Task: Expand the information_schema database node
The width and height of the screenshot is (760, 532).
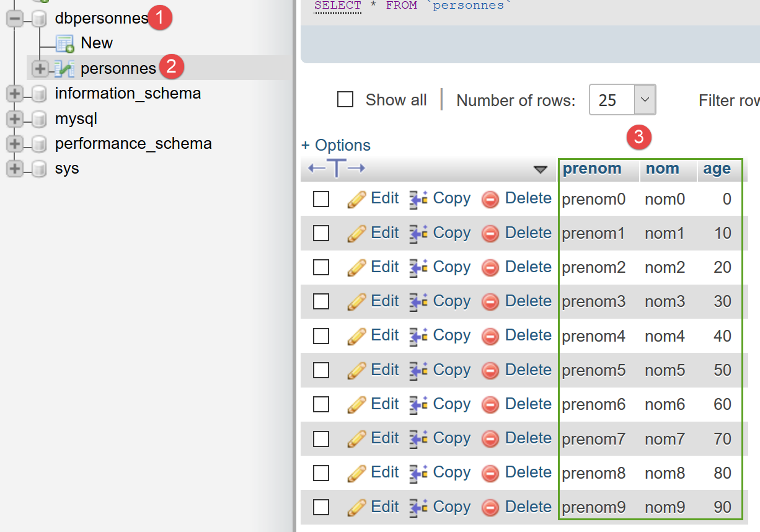Action: (x=15, y=94)
